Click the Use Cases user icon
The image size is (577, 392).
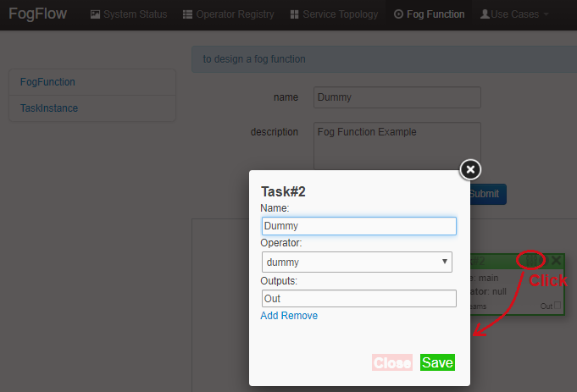[x=485, y=14]
